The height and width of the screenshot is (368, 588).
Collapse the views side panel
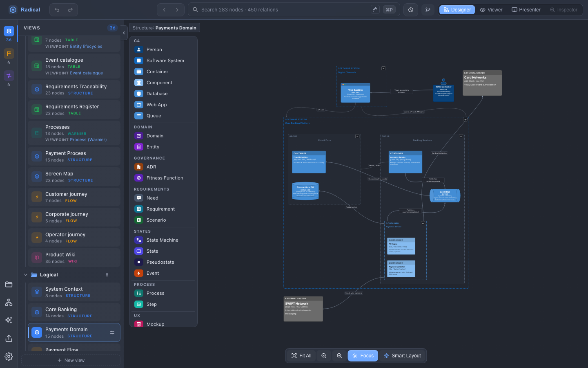pos(124,33)
